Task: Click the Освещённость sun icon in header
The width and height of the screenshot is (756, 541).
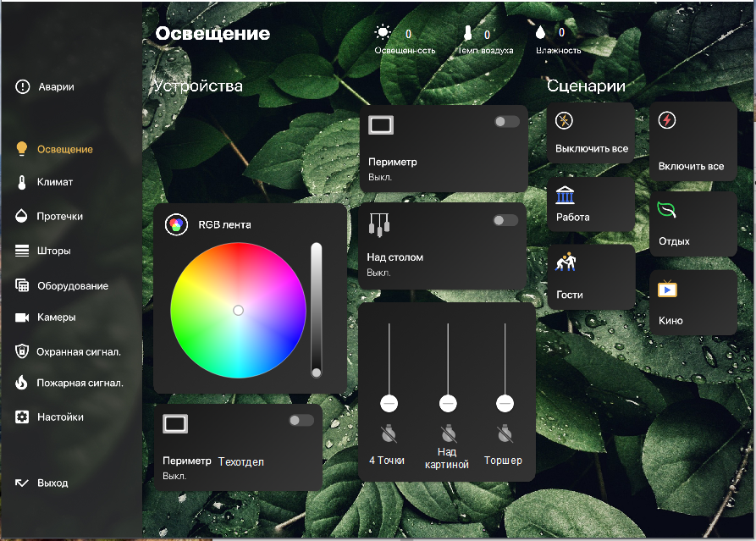Action: [x=384, y=33]
